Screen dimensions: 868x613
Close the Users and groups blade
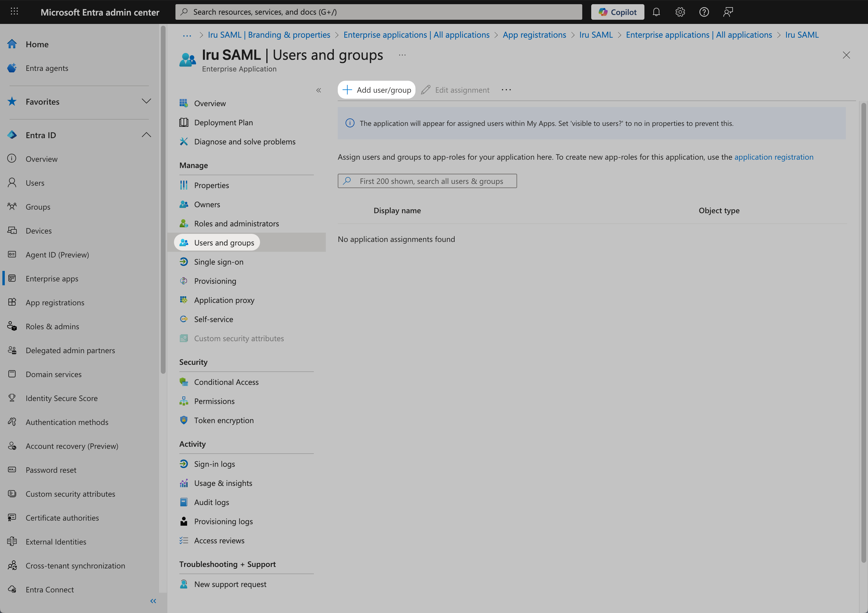846,55
